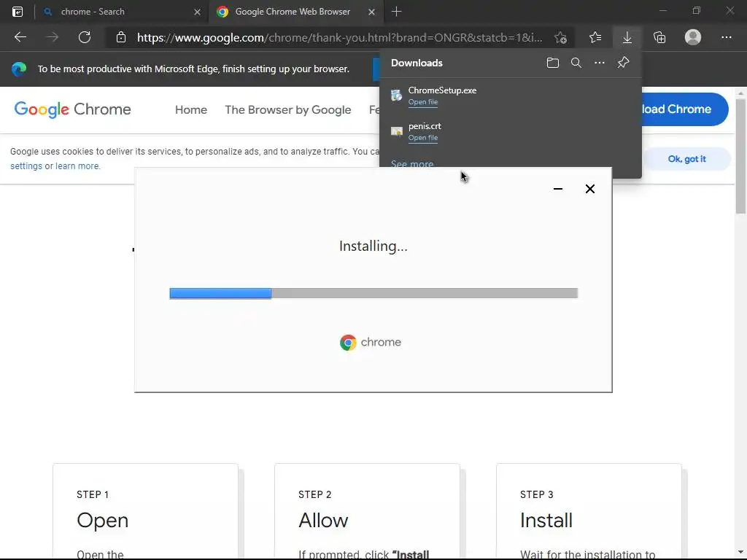The image size is (747, 560).
Task: Toggle the Downloads toolbar button
Action: pos(627,37)
